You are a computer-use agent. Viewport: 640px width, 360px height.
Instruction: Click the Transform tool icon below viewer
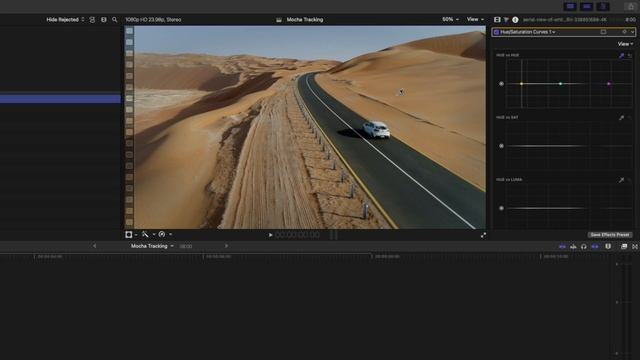(x=129, y=234)
